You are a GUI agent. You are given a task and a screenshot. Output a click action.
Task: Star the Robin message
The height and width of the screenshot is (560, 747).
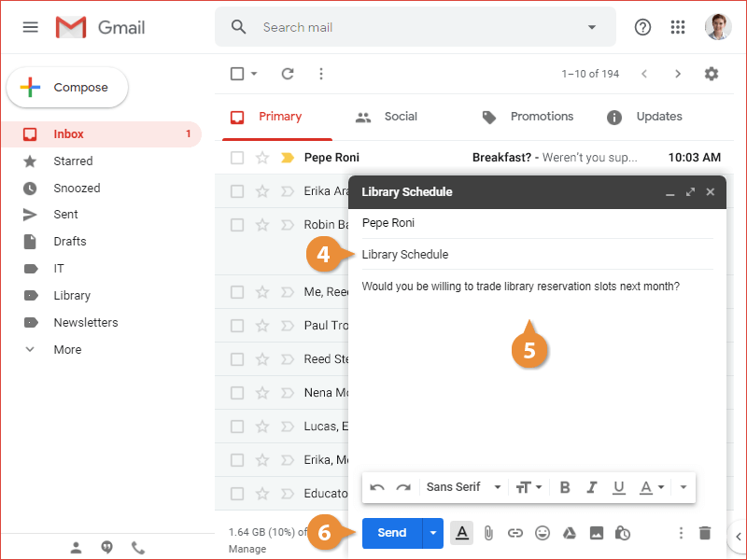point(262,225)
